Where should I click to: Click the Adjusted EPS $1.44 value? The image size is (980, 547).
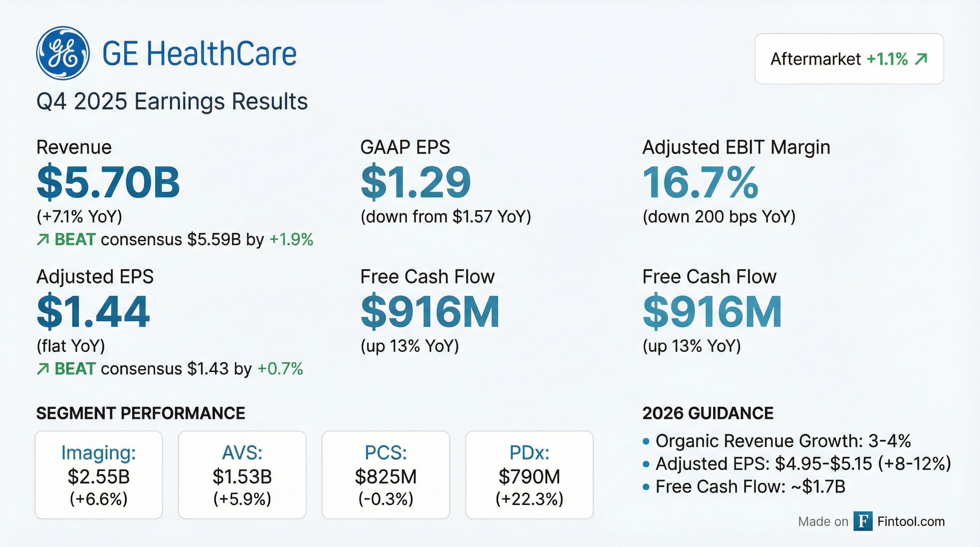[93, 312]
